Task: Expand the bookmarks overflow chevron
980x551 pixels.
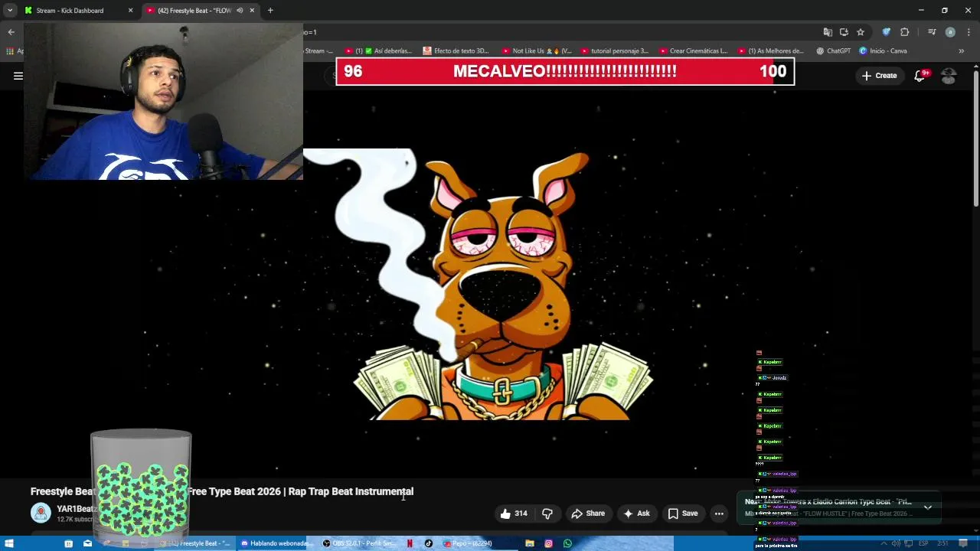Action: (961, 51)
